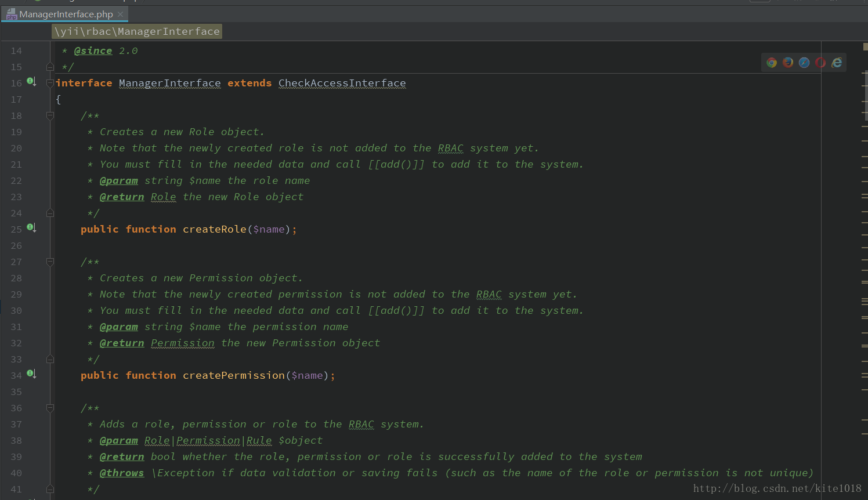868x500 pixels.
Task: Click the 'extends' keyword on line 16
Action: (249, 84)
